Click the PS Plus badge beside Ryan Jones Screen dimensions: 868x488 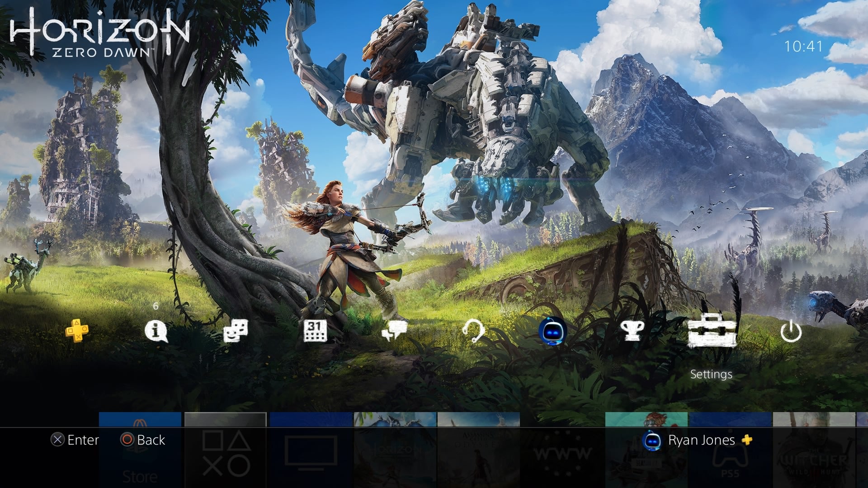click(747, 440)
